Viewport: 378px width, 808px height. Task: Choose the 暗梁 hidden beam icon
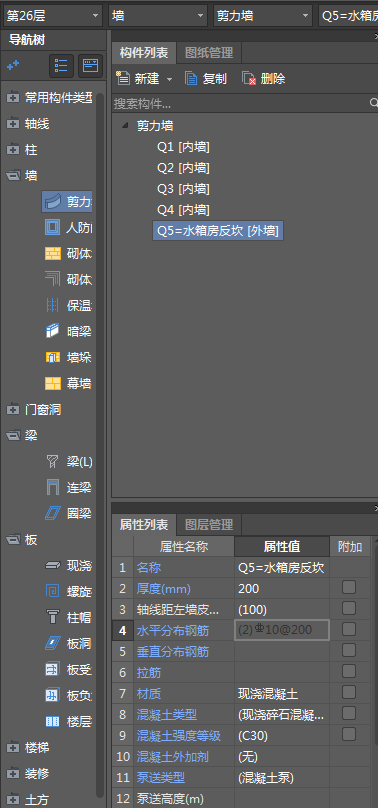(53, 331)
